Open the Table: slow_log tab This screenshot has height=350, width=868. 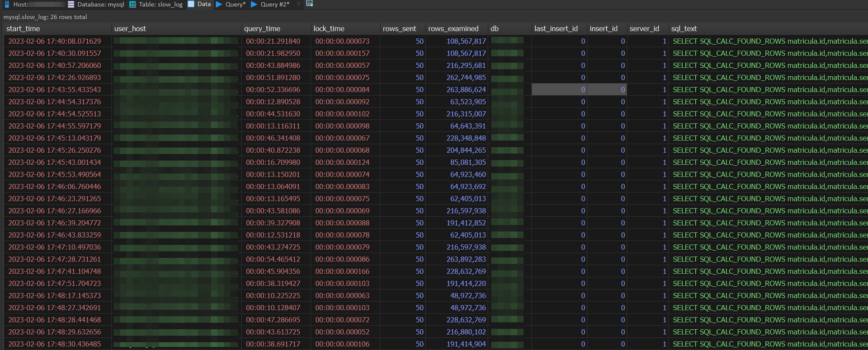160,4
